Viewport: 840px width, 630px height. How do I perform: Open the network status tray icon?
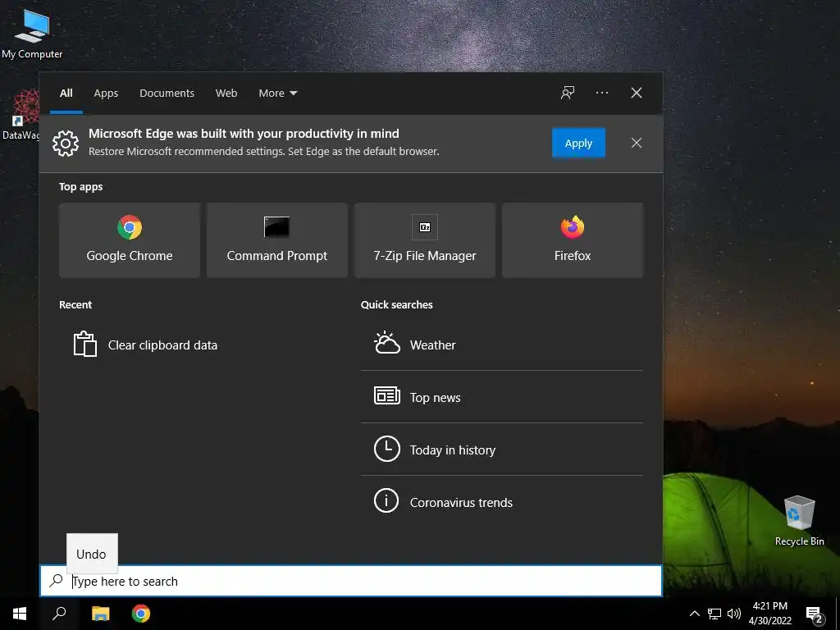coord(714,614)
